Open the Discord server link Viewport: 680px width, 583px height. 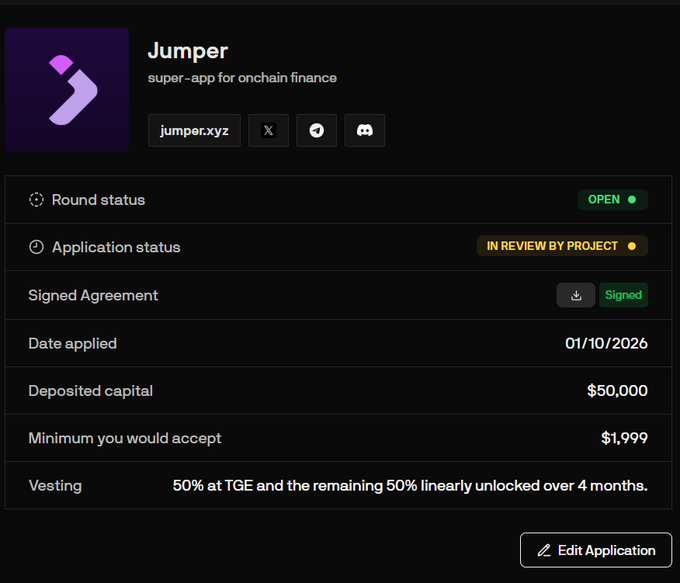click(x=365, y=131)
